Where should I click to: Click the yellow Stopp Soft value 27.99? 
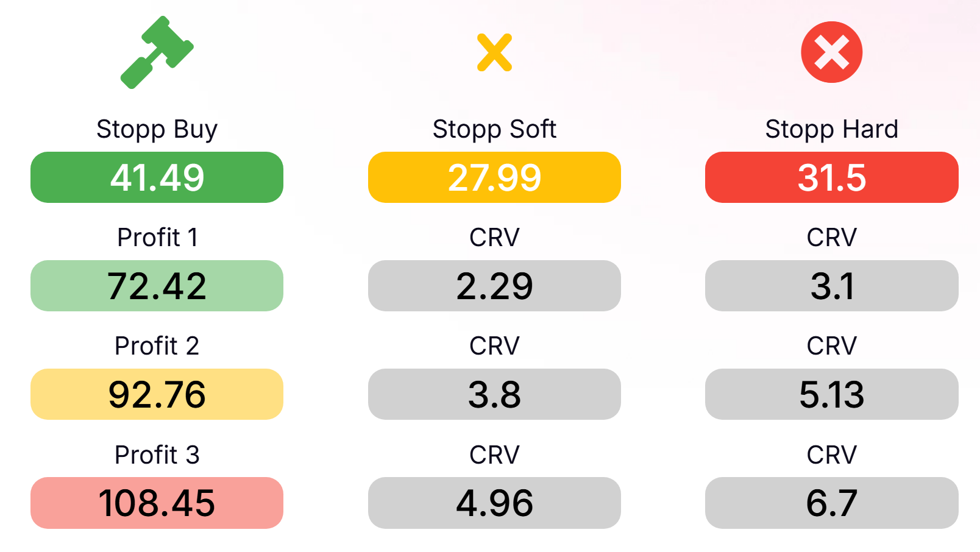pyautogui.click(x=494, y=177)
